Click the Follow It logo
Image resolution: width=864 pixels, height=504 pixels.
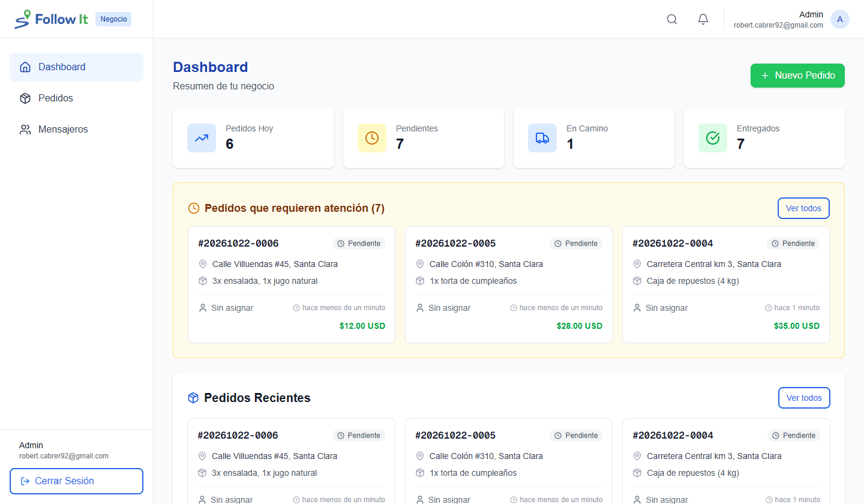[x=52, y=19]
